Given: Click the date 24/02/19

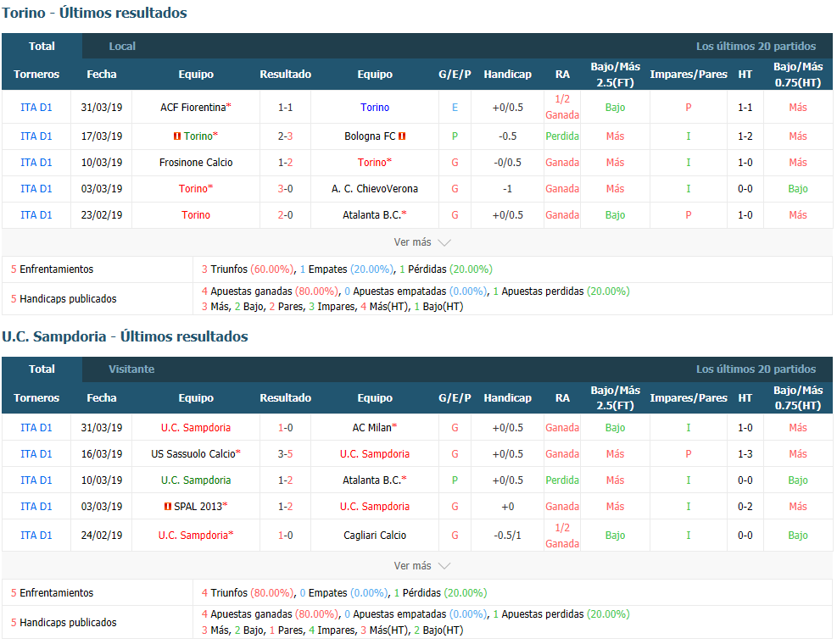Looking at the screenshot, I should (x=102, y=536).
